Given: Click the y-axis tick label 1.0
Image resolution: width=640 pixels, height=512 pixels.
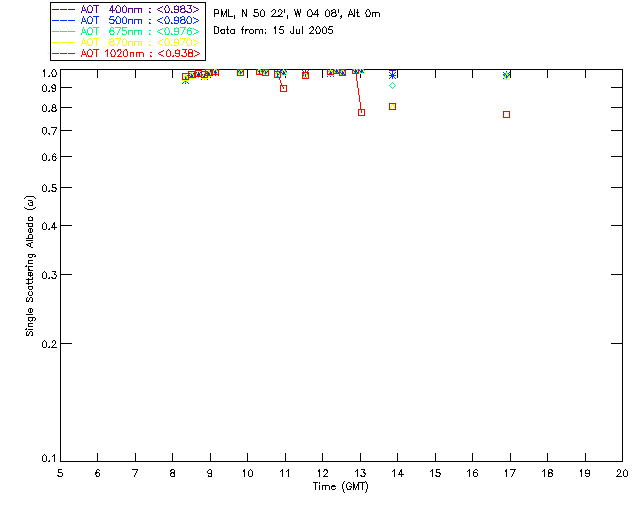Looking at the screenshot, I should coord(49,73).
